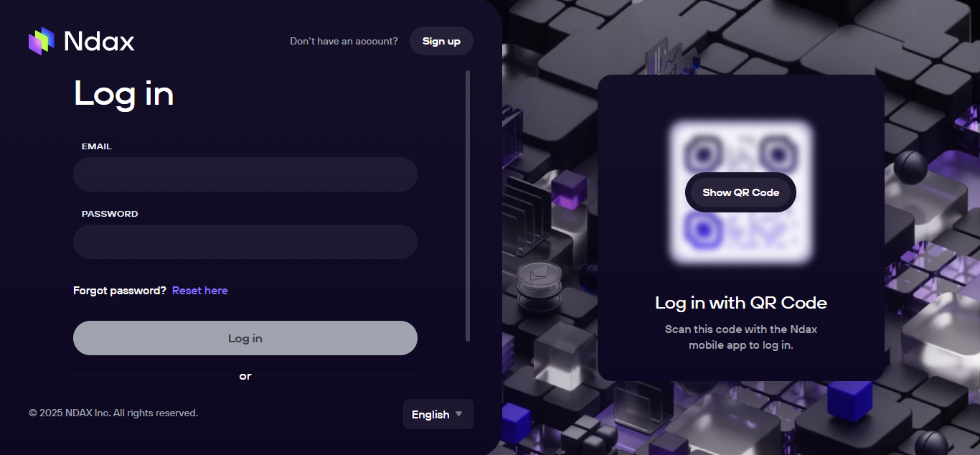Click the "Log in with QR Code" heading

coord(741,303)
